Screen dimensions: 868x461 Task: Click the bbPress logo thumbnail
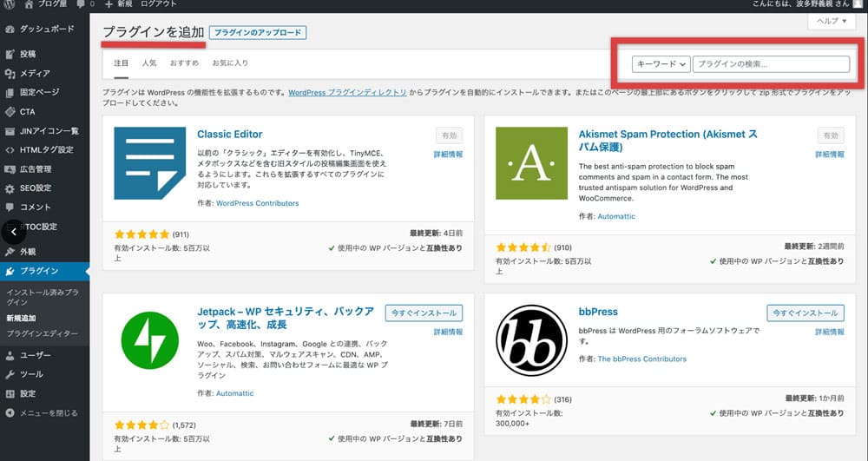pyautogui.click(x=531, y=341)
